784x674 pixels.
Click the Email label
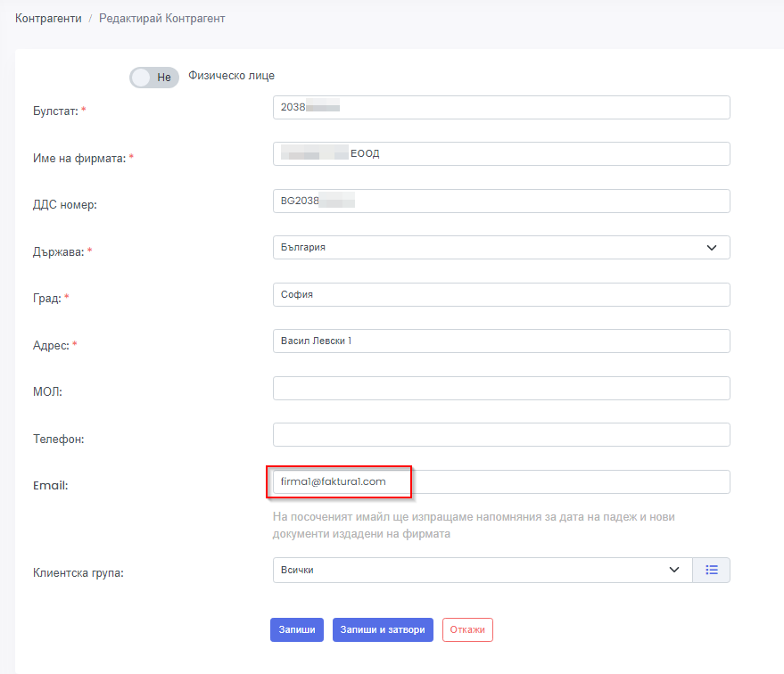tap(51, 486)
